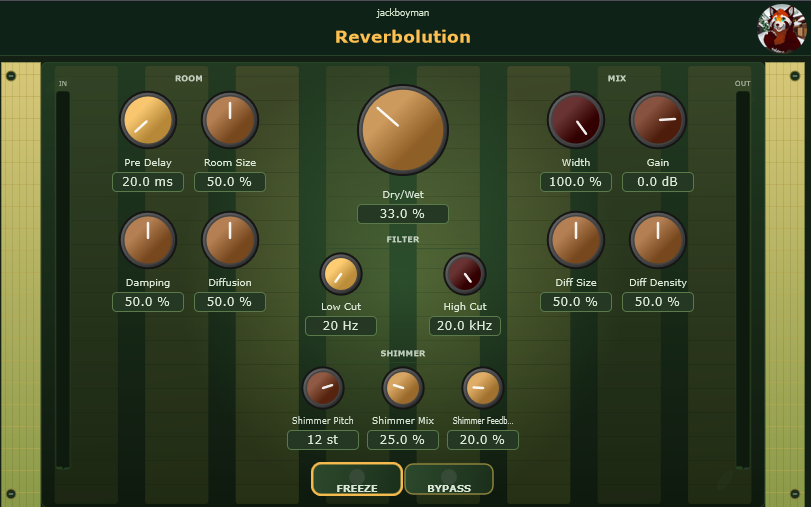Click the 100.0 % Width value field
The height and width of the screenshot is (507, 811).
[576, 182]
